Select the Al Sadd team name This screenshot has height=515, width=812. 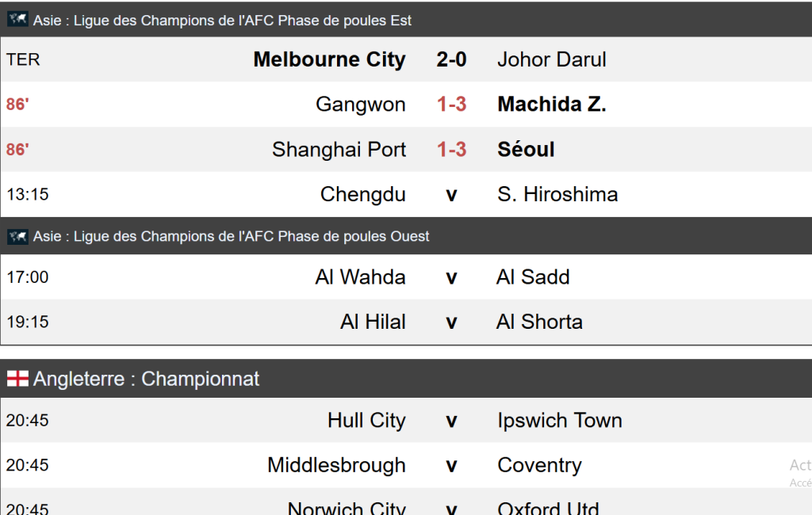coord(533,277)
